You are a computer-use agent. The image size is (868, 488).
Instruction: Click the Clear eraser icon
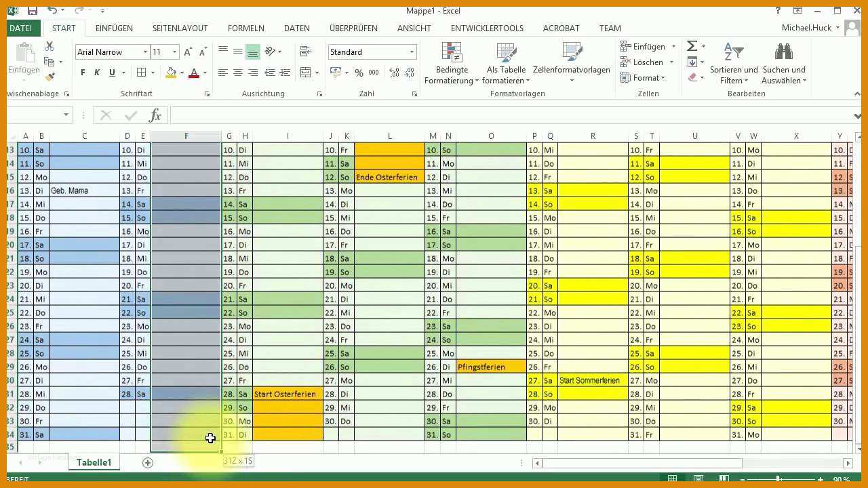point(692,77)
